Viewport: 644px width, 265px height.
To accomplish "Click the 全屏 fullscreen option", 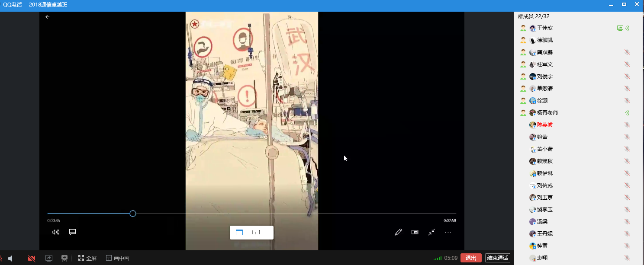I will pyautogui.click(x=87, y=258).
